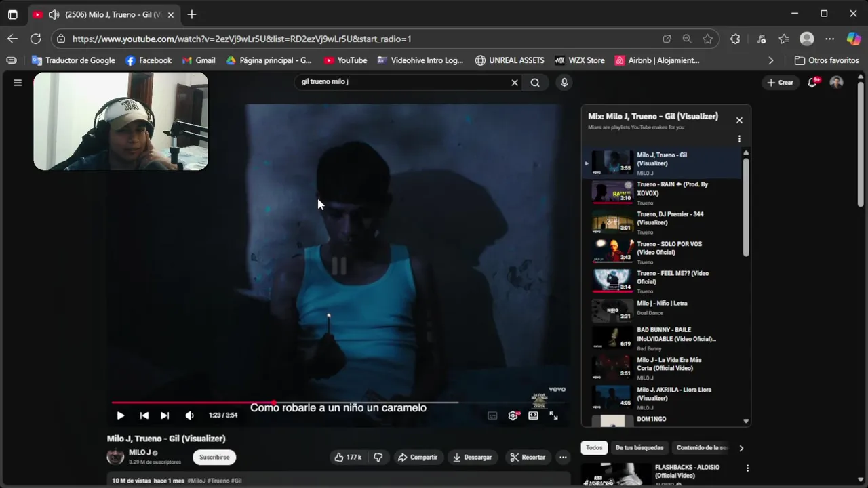Play the video with the play button
The height and width of the screenshot is (488, 868).
point(121,415)
